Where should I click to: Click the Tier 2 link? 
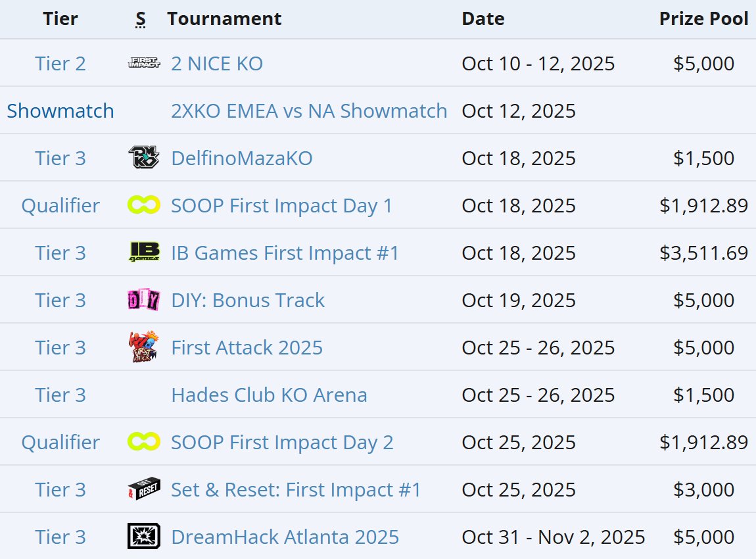[60, 64]
